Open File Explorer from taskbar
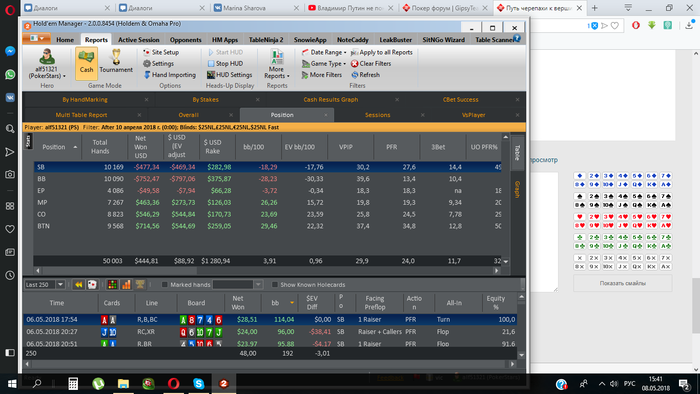The width and height of the screenshot is (700, 394). click(x=123, y=383)
